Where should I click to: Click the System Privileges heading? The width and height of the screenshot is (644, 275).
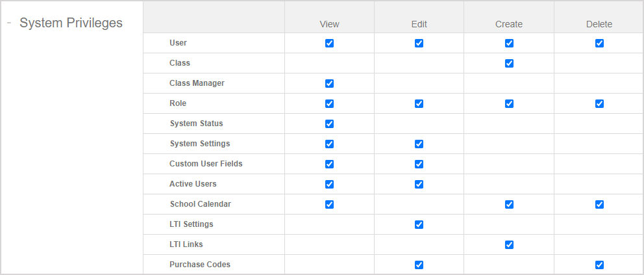[x=71, y=23]
